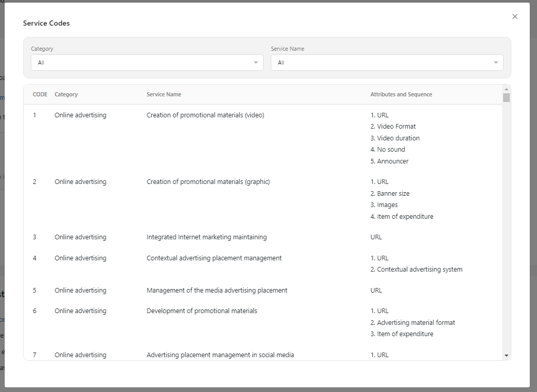Open the Service Name filter dropdown
Image resolution: width=537 pixels, height=392 pixels.
pos(387,63)
